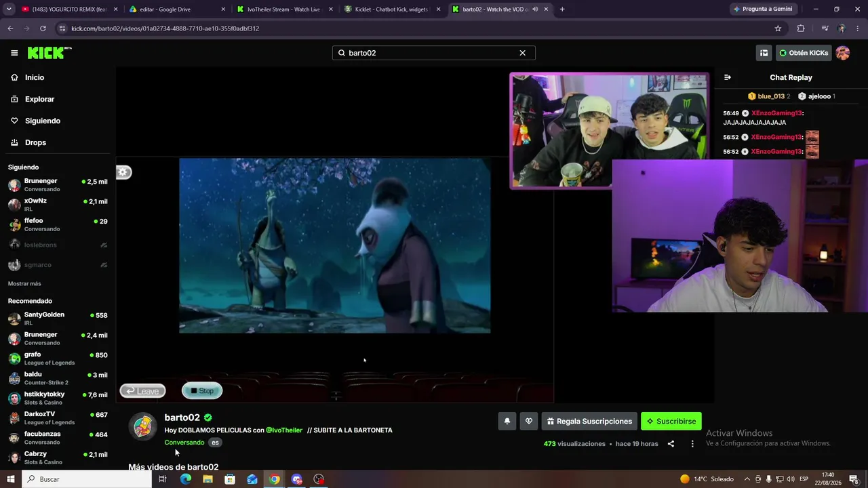Open the user profile avatar menu
Screen dimensions: 868x488
tap(843, 53)
